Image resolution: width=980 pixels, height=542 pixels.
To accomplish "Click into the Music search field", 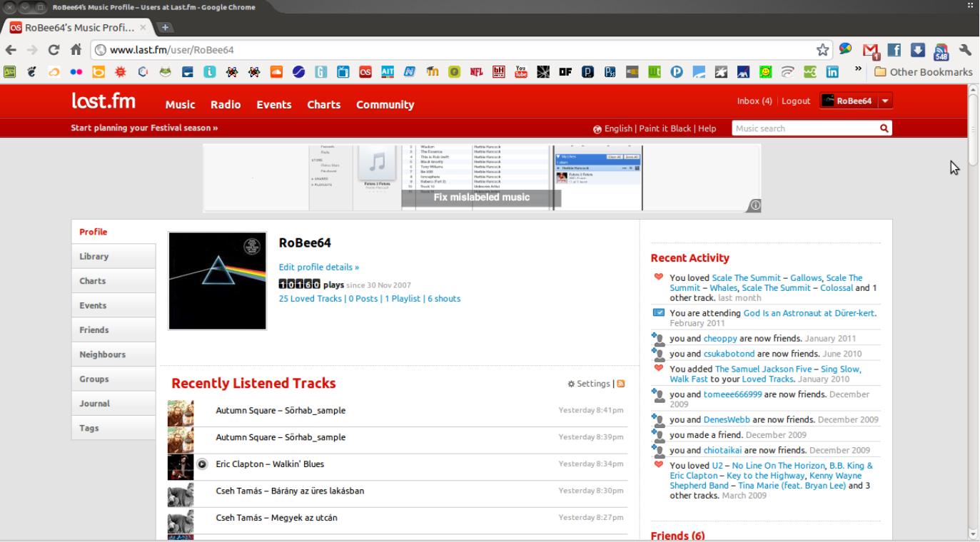I will point(804,128).
